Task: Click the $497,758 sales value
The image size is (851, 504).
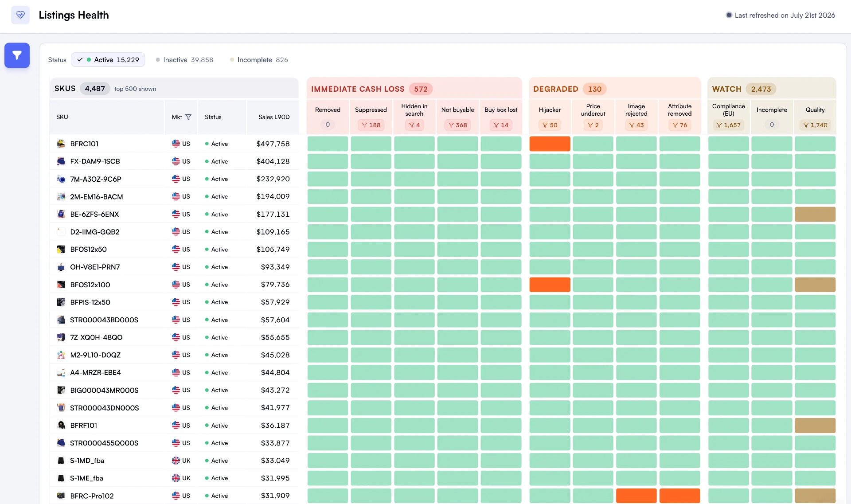Action: coord(273,144)
